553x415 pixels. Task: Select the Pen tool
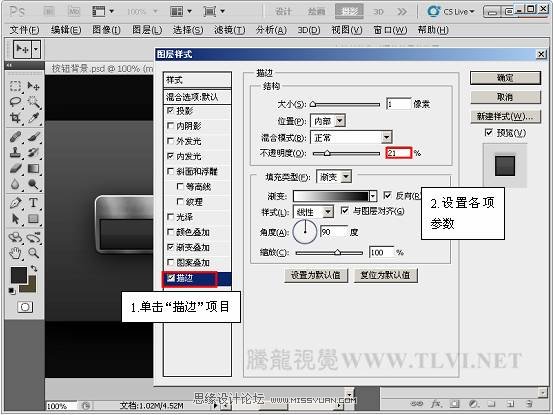pos(15,203)
